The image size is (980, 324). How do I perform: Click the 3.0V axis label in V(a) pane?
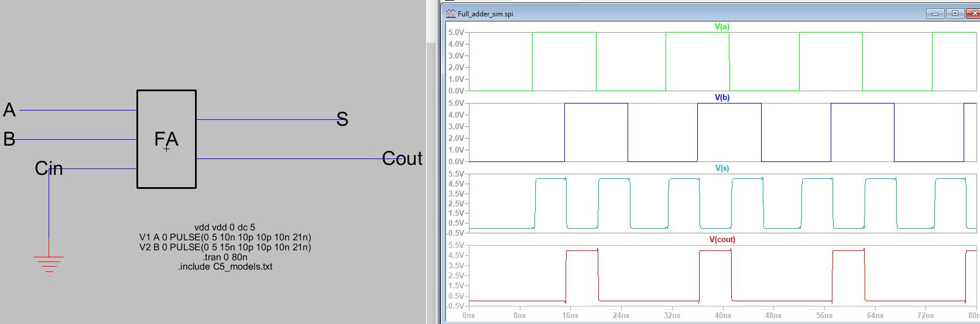pos(456,56)
